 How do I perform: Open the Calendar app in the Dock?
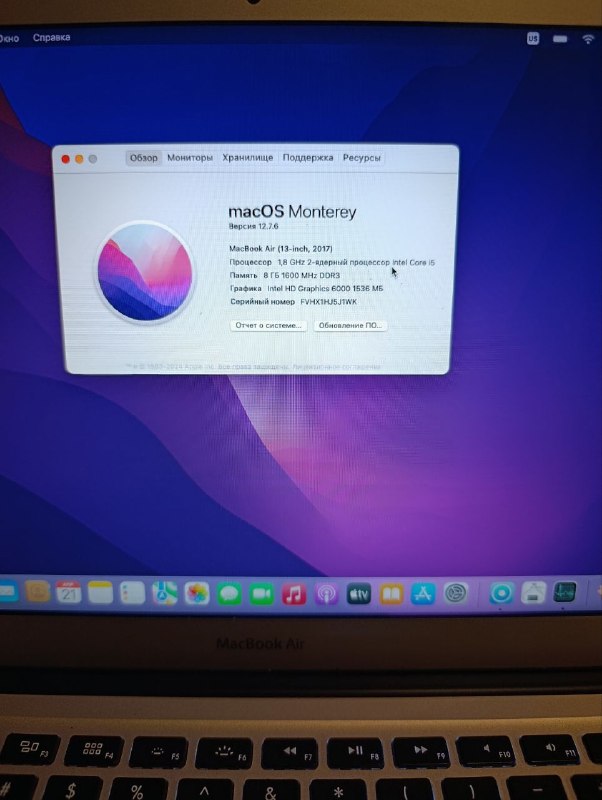(69, 592)
